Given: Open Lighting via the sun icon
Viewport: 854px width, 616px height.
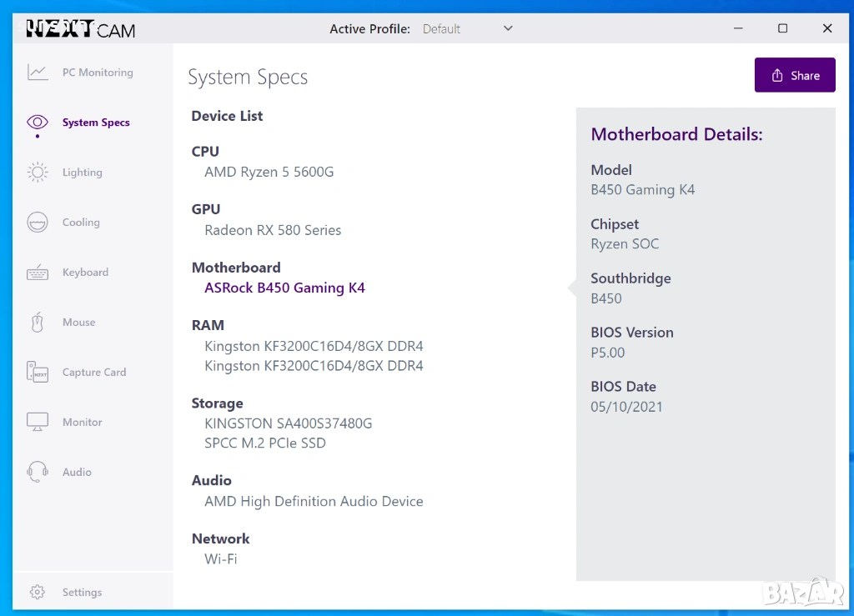Looking at the screenshot, I should [38, 173].
